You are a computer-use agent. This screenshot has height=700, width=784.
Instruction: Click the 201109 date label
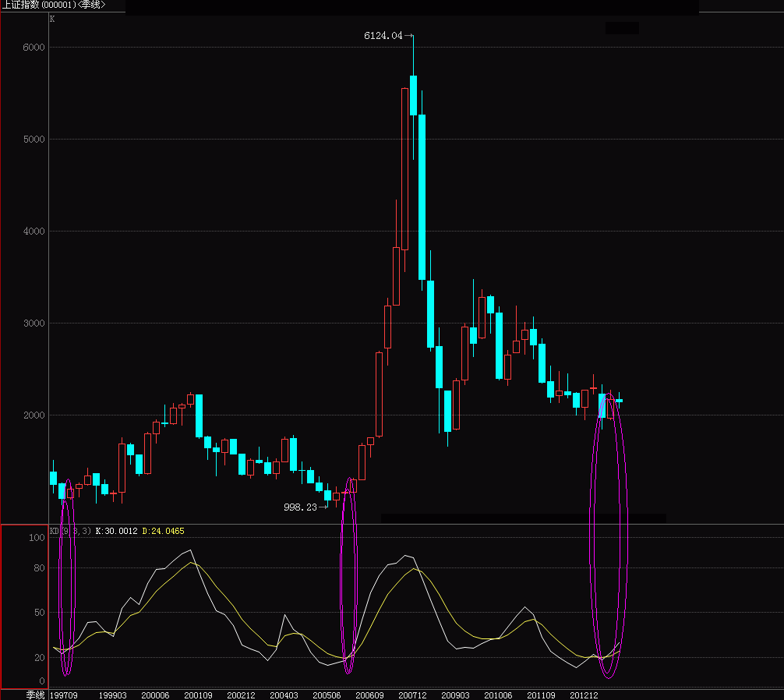pyautogui.click(x=541, y=695)
